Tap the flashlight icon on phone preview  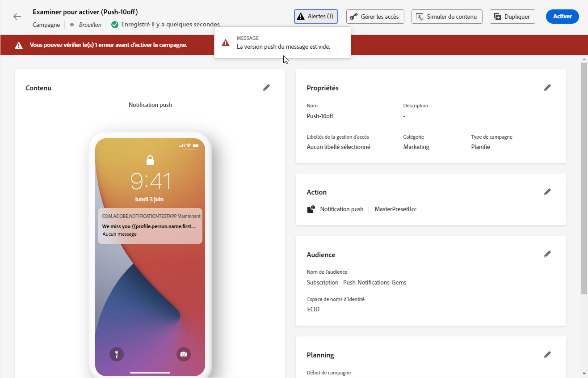117,354
